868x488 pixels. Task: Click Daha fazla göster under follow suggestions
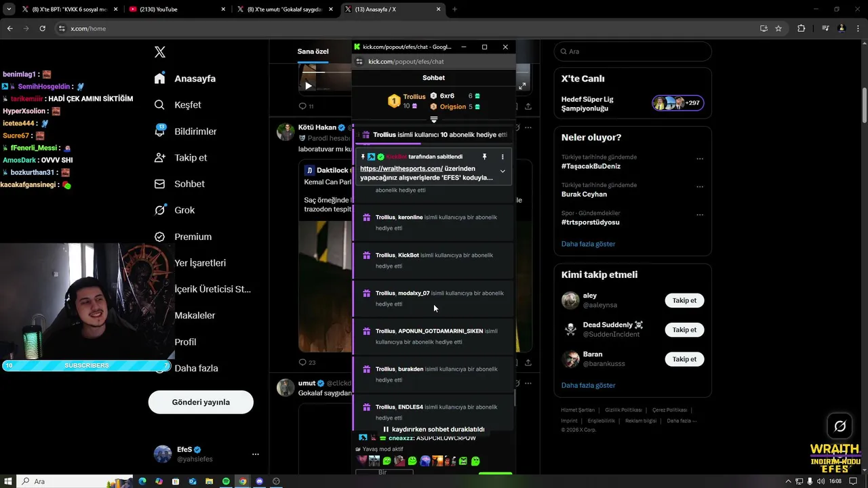[588, 386]
